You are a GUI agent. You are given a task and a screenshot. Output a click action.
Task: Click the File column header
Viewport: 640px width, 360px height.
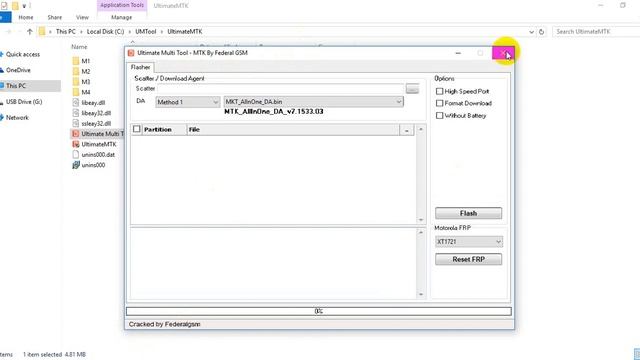293,129
